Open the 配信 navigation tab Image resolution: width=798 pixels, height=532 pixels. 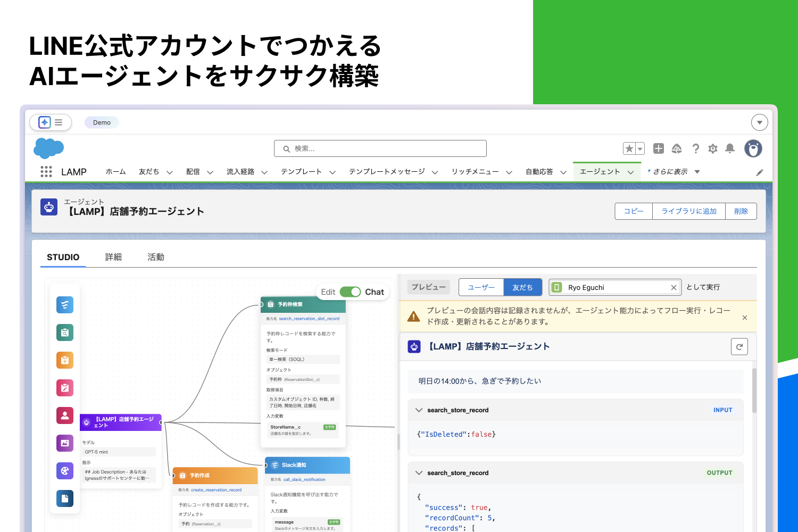click(x=193, y=172)
